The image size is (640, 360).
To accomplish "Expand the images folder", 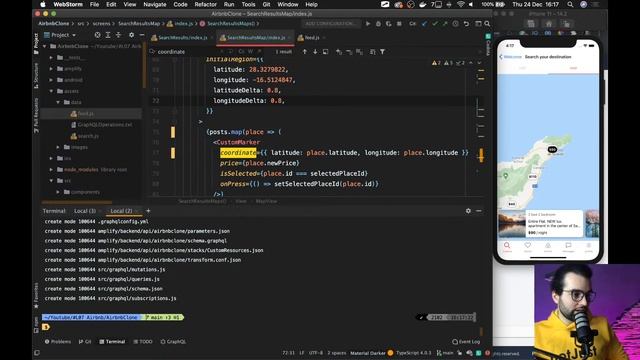I will pos(58,147).
